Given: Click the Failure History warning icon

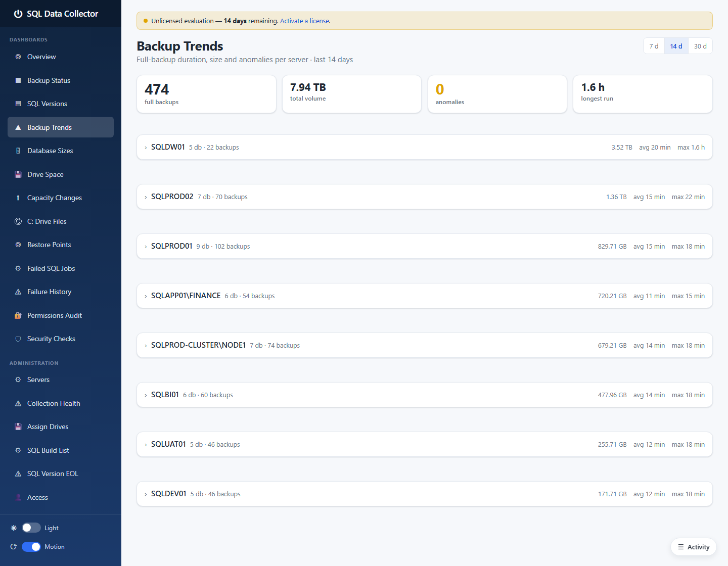Looking at the screenshot, I should (18, 292).
